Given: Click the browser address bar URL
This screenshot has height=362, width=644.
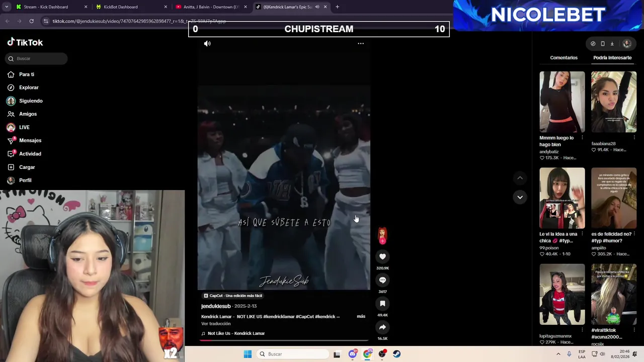Looking at the screenshot, I should point(139,21).
